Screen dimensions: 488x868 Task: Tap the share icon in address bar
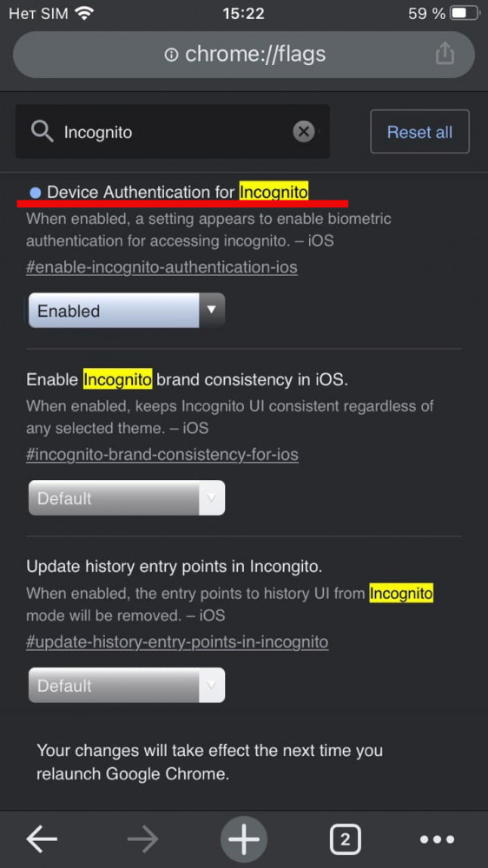tap(445, 54)
